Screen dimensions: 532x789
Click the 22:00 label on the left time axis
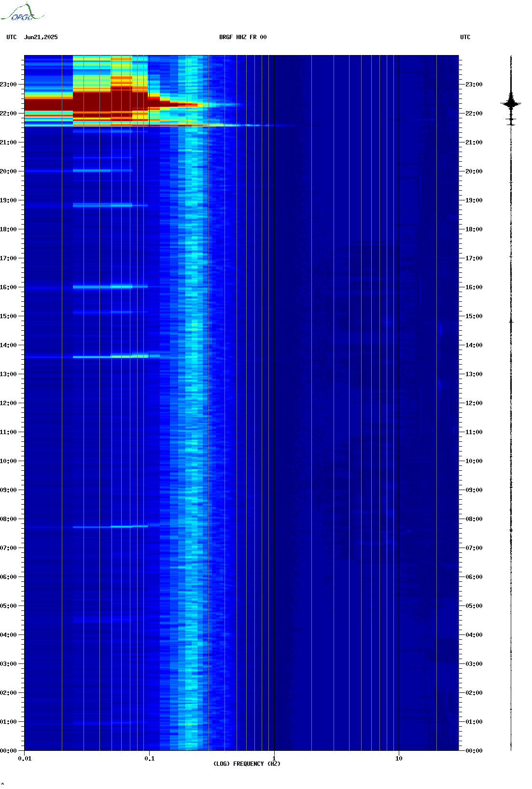coord(8,113)
